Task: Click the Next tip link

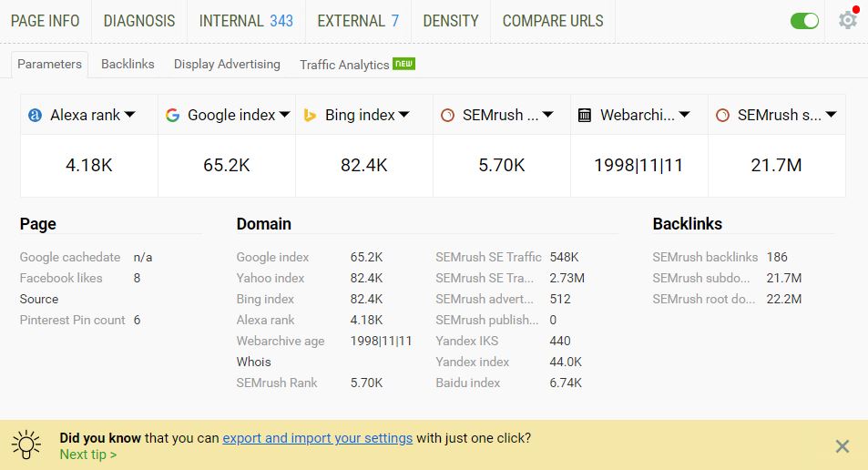Action: [88, 455]
